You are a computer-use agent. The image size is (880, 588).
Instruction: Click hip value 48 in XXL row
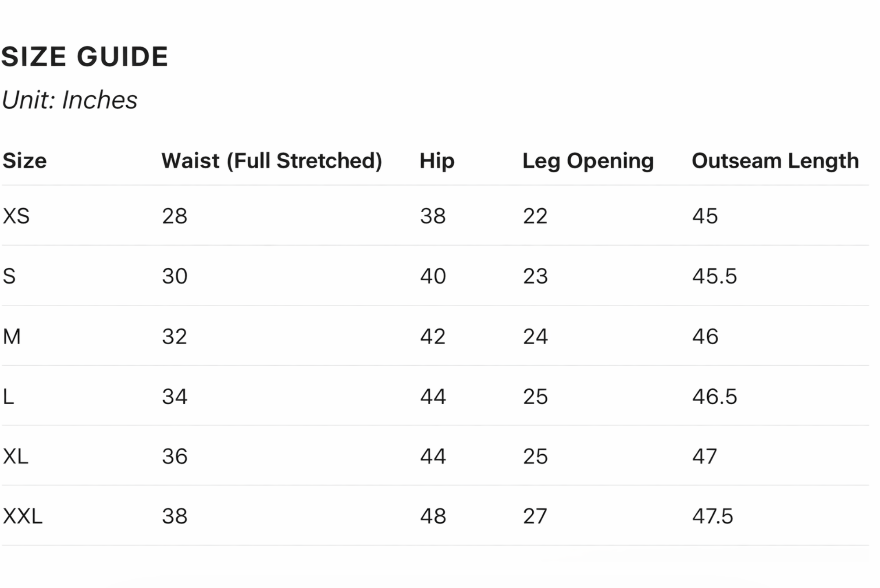[433, 517]
